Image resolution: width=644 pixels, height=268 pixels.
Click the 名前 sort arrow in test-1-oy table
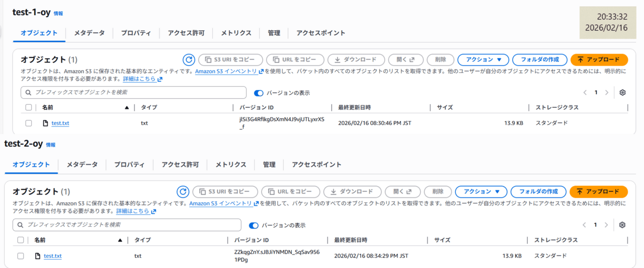127,108
